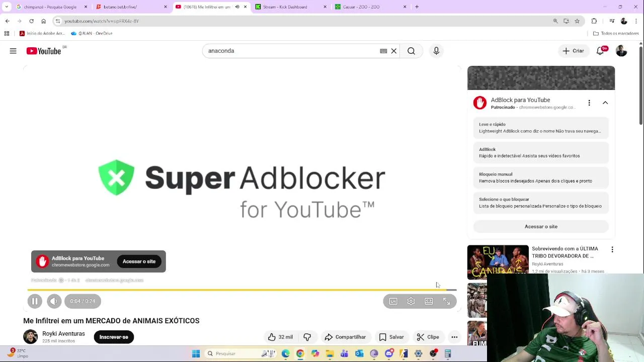
Task: Open the Windows Start menu
Action: 196,353
